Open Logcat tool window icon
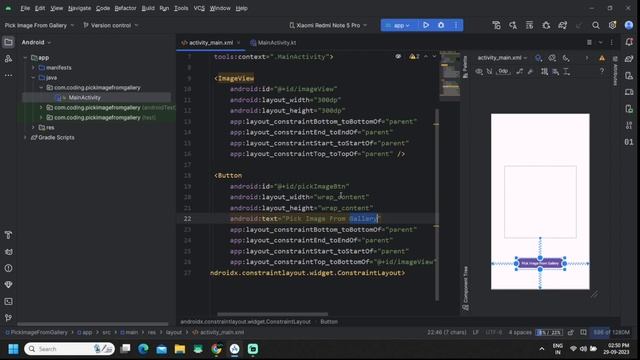The width and height of the screenshot is (640, 360). (8, 252)
